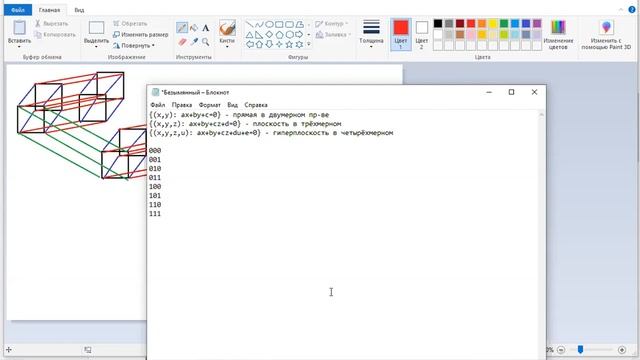Open the Заливка shape fill dropdown
This screenshot has height=360, width=640.
(333, 35)
